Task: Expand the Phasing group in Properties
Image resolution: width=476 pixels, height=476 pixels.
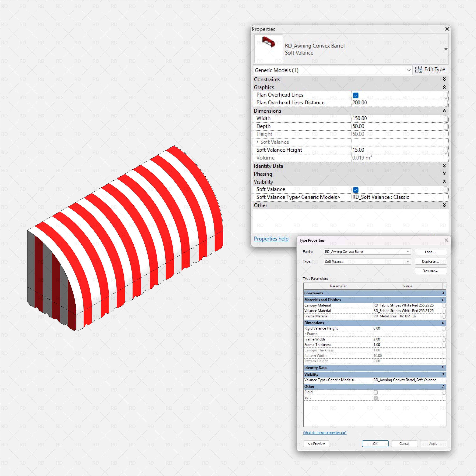Action: click(444, 173)
